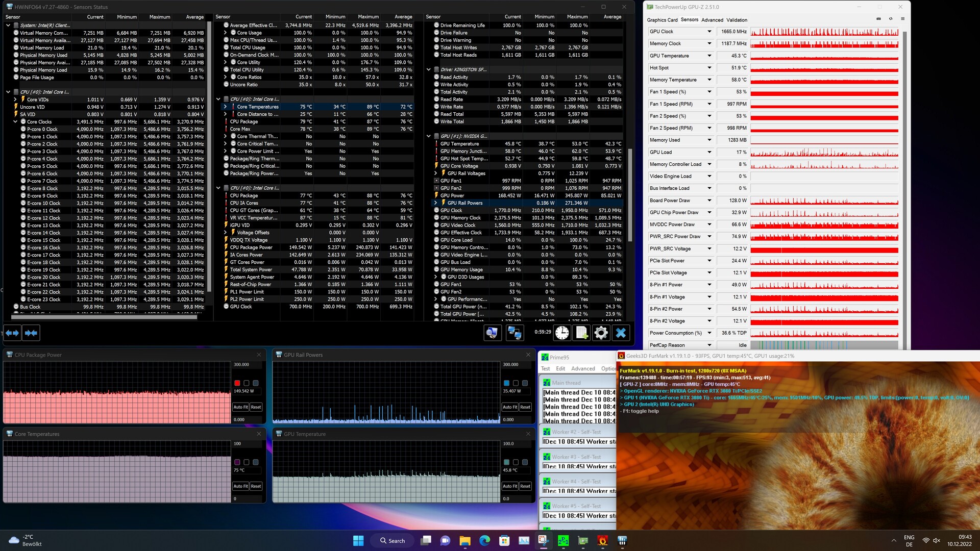Collapse the Core Clocks tree node
This screenshot has height=551, width=980.
coord(15,122)
